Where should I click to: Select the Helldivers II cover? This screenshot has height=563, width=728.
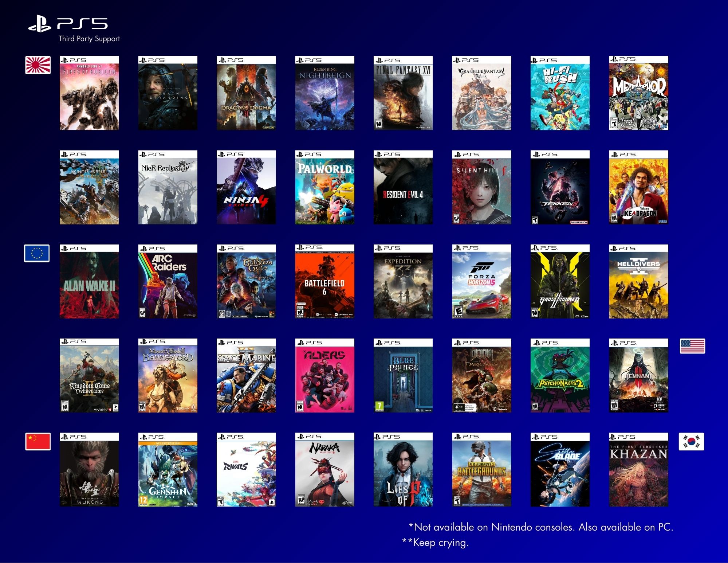[x=638, y=281]
